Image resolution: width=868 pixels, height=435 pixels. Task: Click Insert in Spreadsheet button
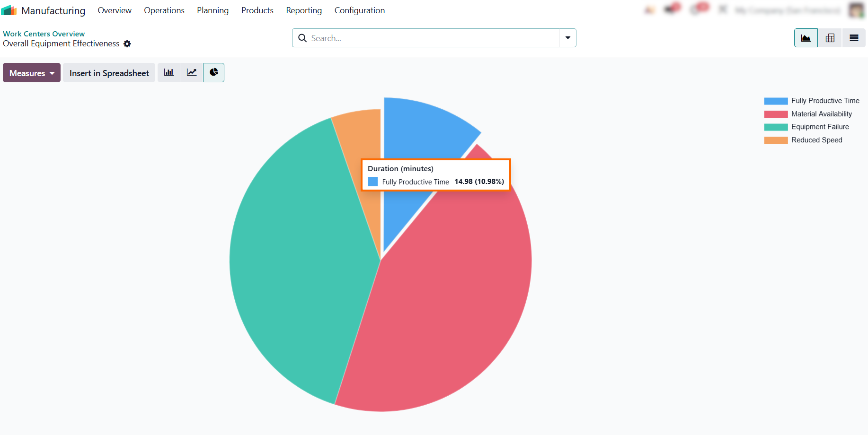click(x=109, y=73)
